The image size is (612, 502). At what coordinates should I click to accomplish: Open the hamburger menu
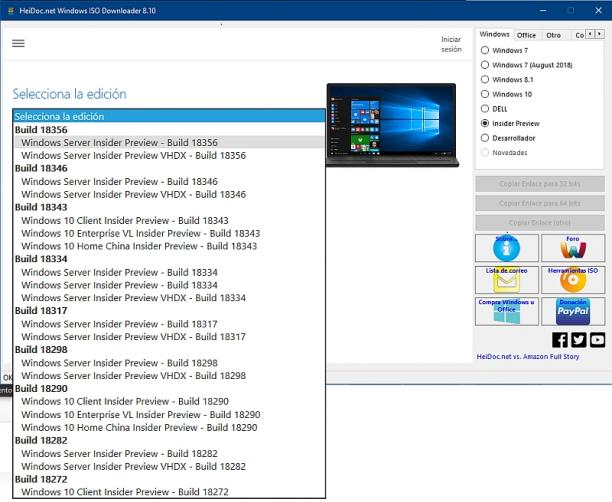pyautogui.click(x=18, y=43)
